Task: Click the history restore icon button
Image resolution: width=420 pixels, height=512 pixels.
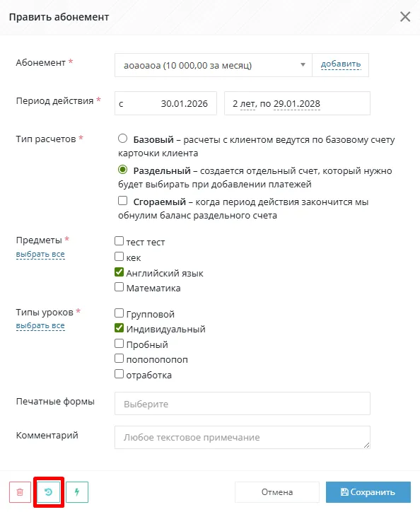Action: point(49,491)
